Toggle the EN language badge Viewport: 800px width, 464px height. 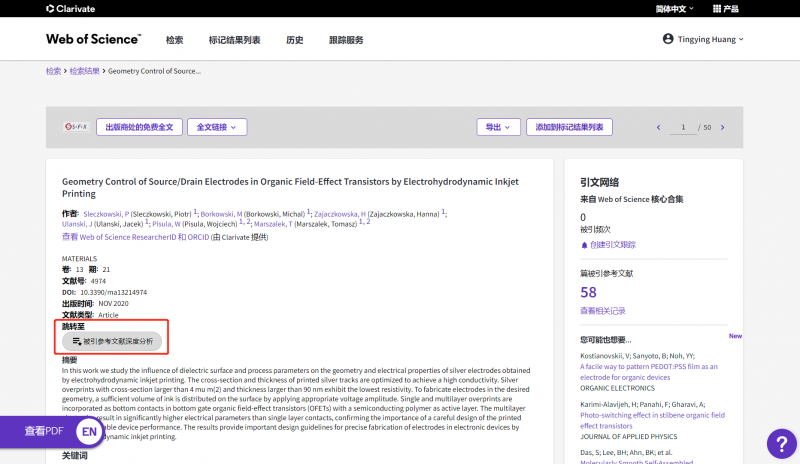90,432
